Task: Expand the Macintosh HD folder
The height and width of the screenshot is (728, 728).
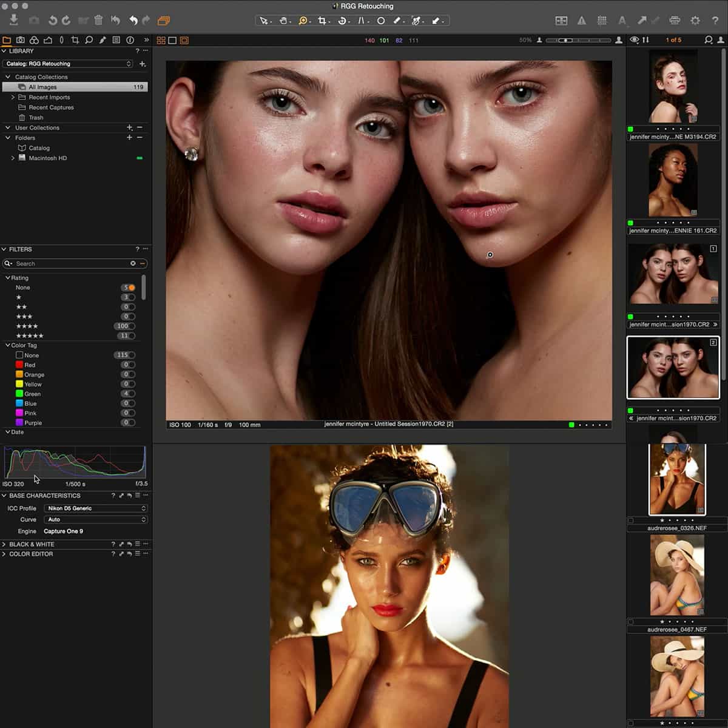Action: click(13, 158)
